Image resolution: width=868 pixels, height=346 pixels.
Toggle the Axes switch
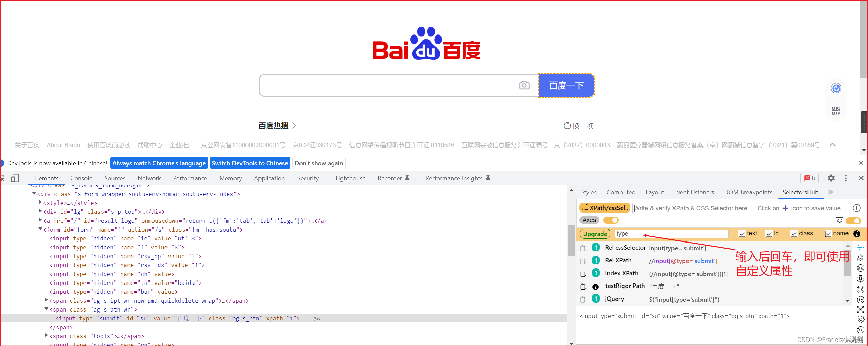coord(611,220)
